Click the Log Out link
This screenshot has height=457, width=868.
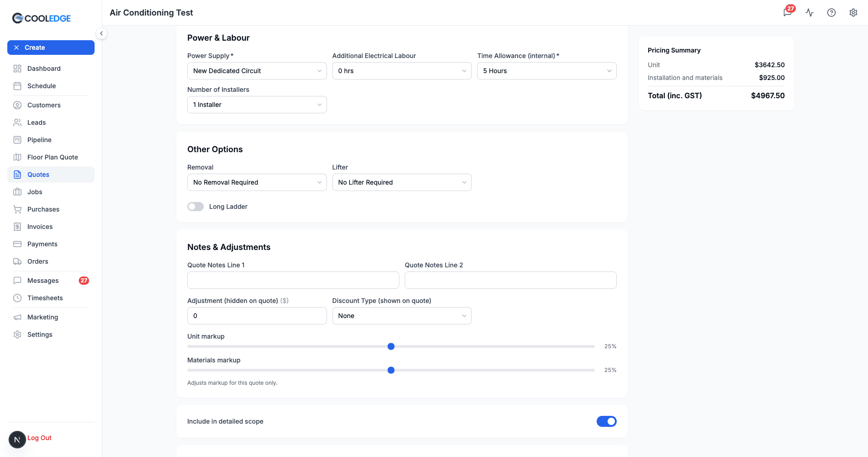39,438
